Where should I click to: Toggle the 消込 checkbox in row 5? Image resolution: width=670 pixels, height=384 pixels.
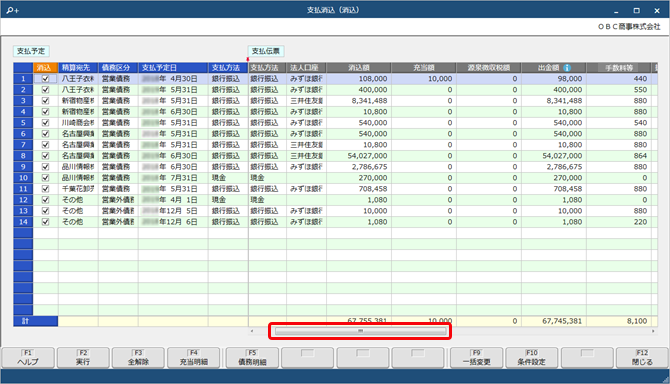[45, 123]
